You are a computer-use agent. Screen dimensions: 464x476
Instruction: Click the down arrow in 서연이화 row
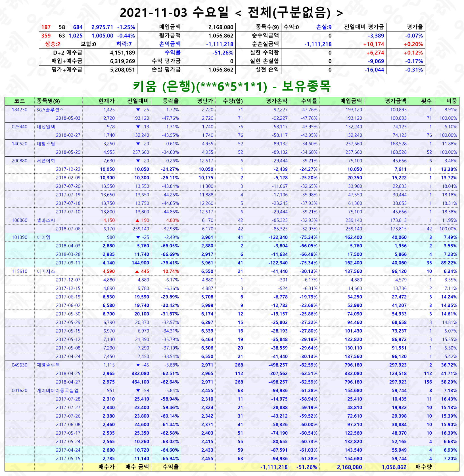tap(138, 161)
